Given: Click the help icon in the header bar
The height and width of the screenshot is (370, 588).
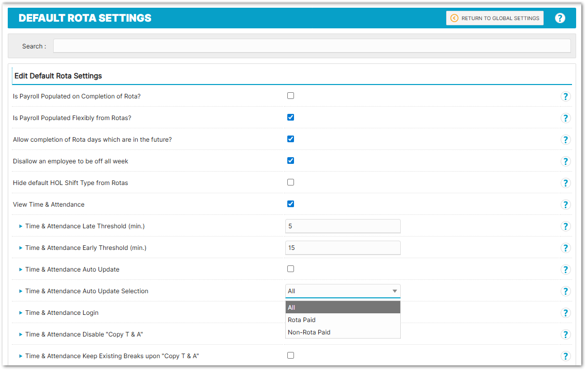Looking at the screenshot, I should [560, 18].
